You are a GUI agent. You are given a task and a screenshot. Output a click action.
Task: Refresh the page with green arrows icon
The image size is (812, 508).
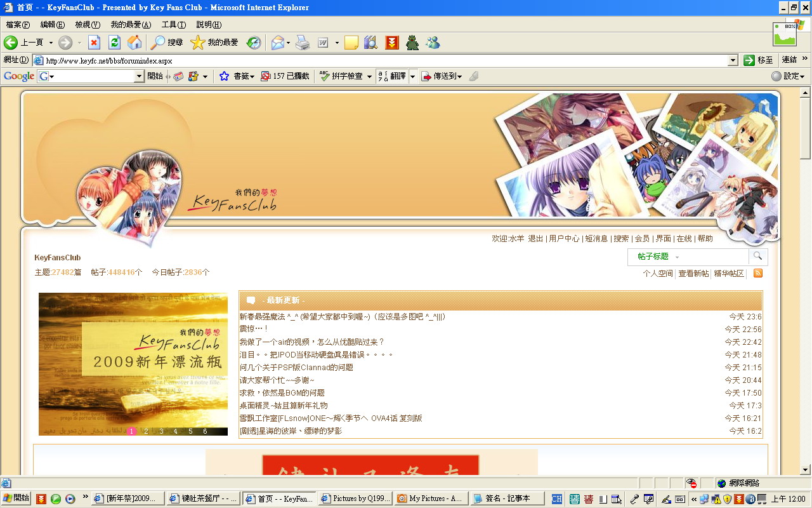[x=114, y=43]
